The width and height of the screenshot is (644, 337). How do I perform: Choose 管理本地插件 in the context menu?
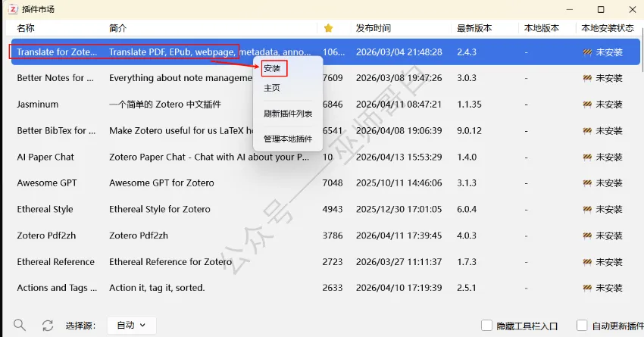tap(288, 139)
